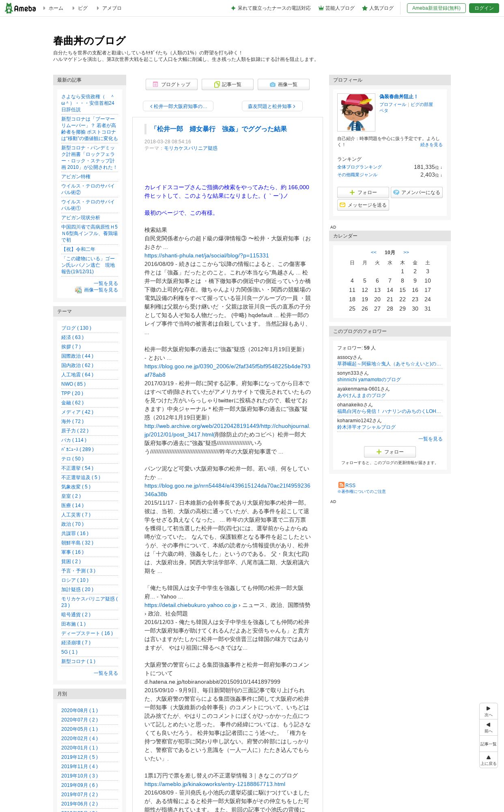This screenshot has width=504, height=812.
Task: Open monthly archive 2019年09月 ( 6 )
Action: tap(80, 785)
